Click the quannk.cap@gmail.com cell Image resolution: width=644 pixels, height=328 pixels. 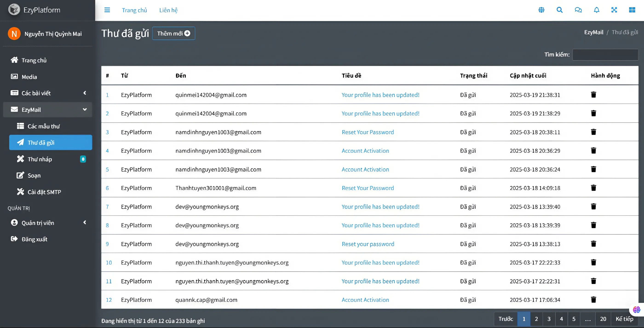(206, 300)
